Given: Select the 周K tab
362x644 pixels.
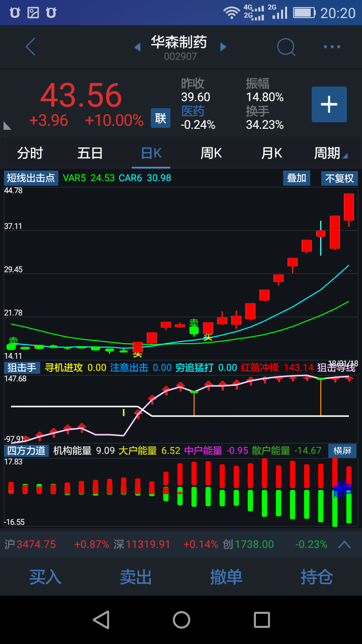Looking at the screenshot, I should pos(211,153).
